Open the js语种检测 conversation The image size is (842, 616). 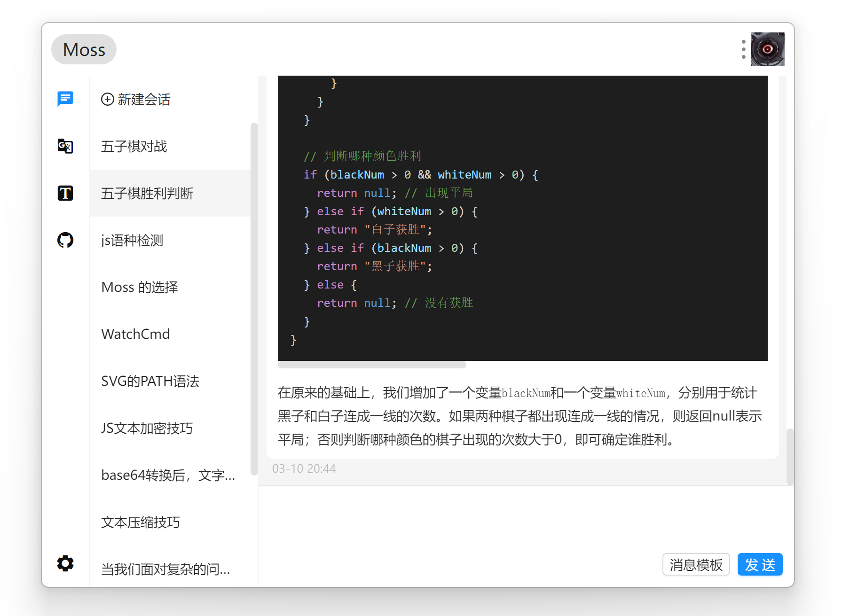170,240
